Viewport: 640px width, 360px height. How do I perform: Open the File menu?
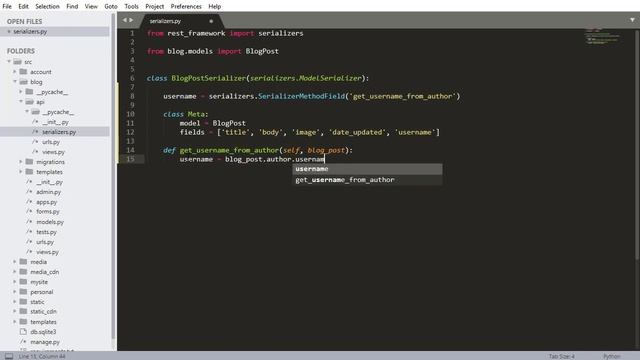coord(7,7)
